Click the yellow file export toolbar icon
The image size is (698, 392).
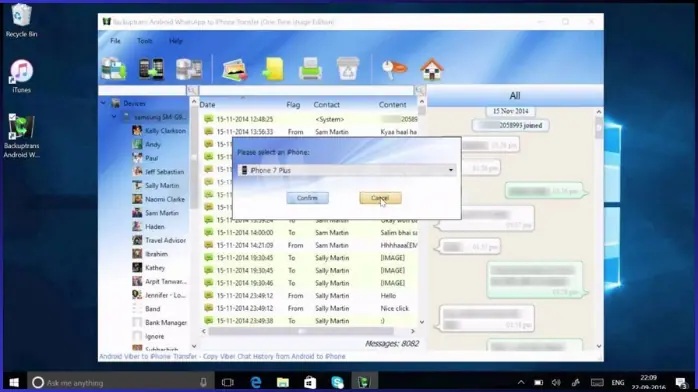pyautogui.click(x=272, y=69)
